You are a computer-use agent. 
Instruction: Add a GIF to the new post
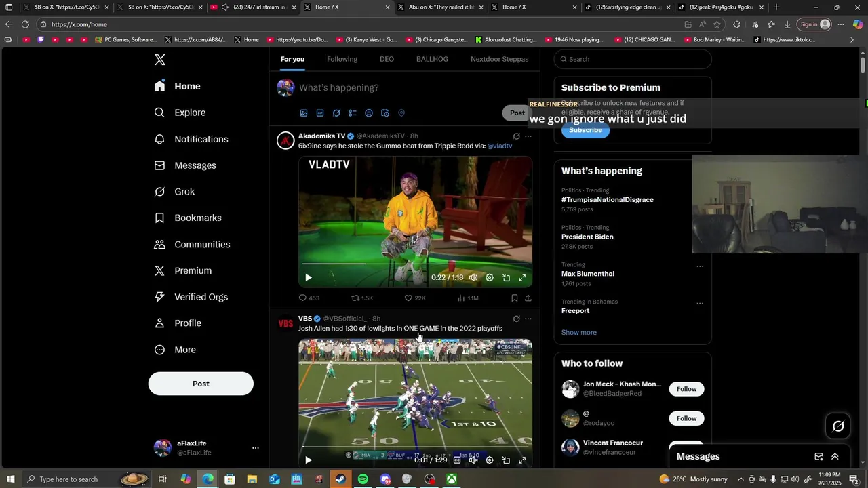tap(320, 113)
